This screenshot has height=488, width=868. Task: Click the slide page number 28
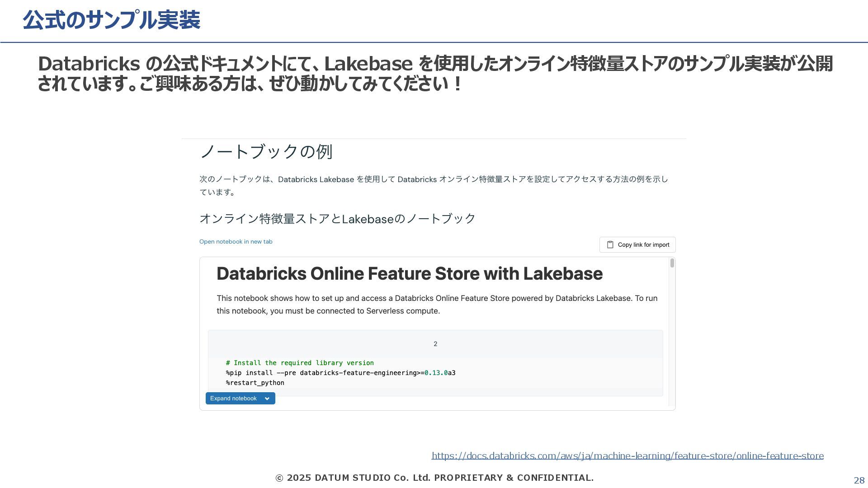coord(859,480)
